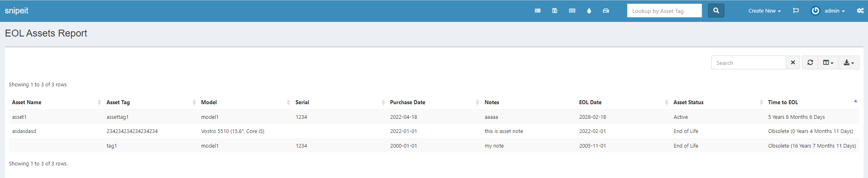Open the asset1 name link
Viewport: 868px width, 178px height.
[x=19, y=117]
